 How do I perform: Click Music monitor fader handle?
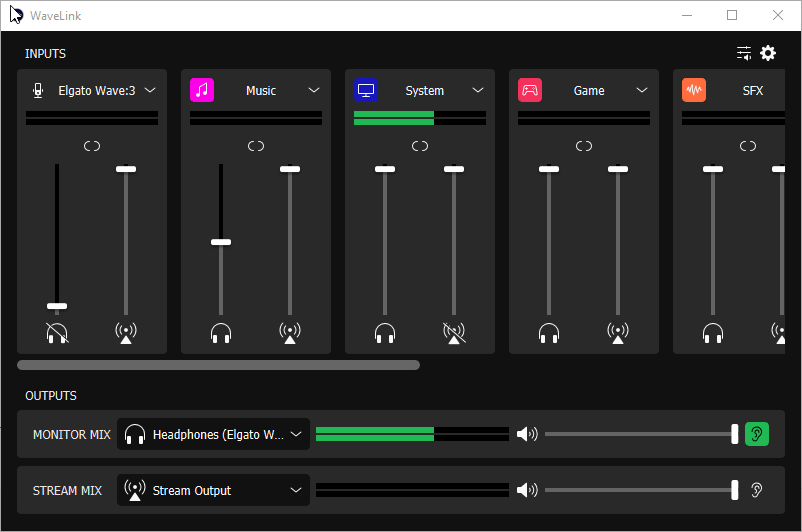pyautogui.click(x=221, y=242)
